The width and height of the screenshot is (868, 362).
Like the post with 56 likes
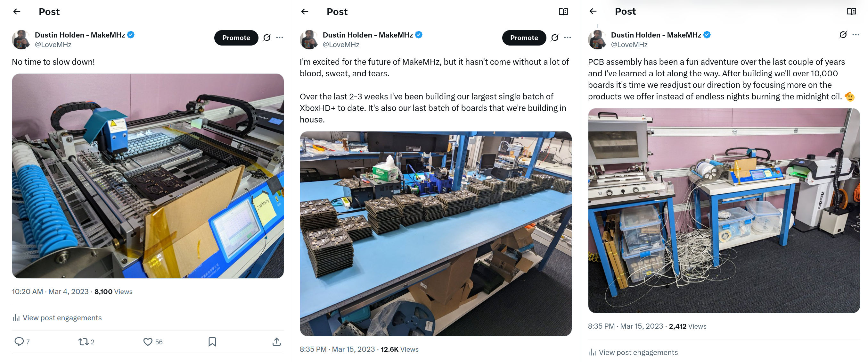pyautogui.click(x=148, y=342)
